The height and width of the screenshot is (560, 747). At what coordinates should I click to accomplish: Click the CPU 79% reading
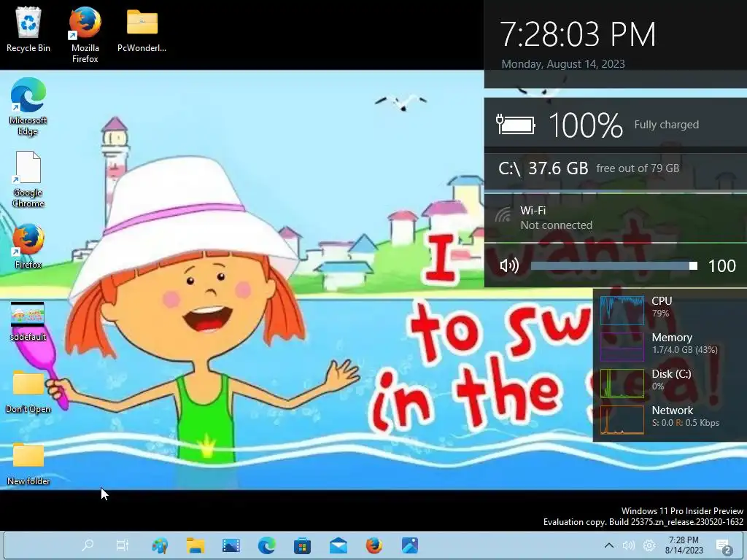point(660,314)
